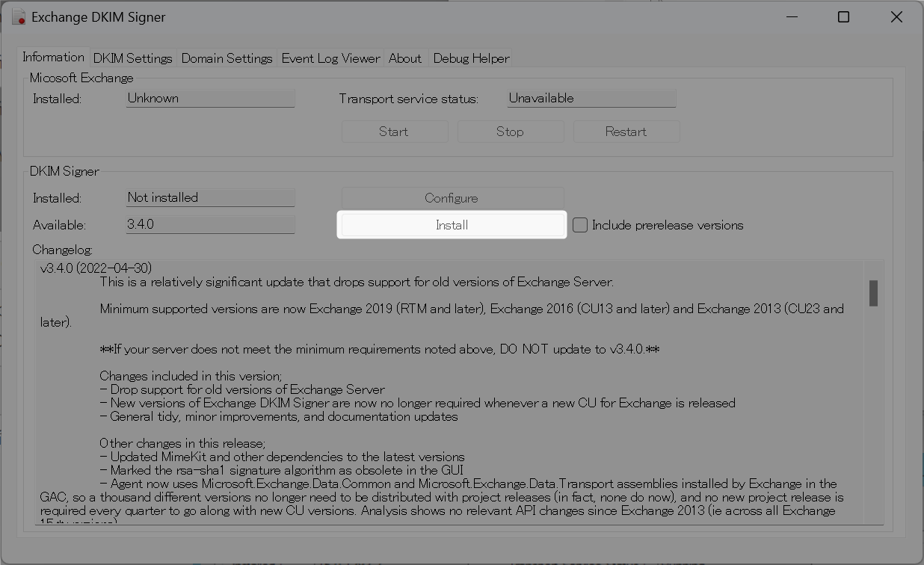This screenshot has width=924, height=565.
Task: Click the DKIM Signer Not installed field
Action: 210,197
